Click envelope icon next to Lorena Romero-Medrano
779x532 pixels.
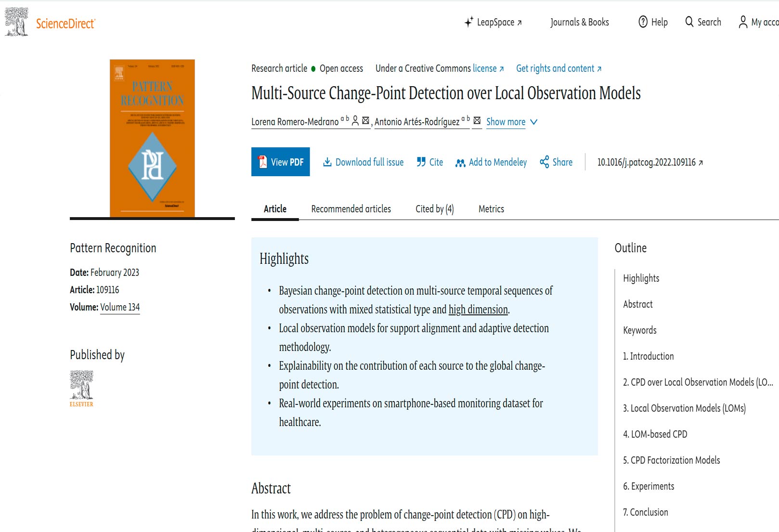[365, 121]
